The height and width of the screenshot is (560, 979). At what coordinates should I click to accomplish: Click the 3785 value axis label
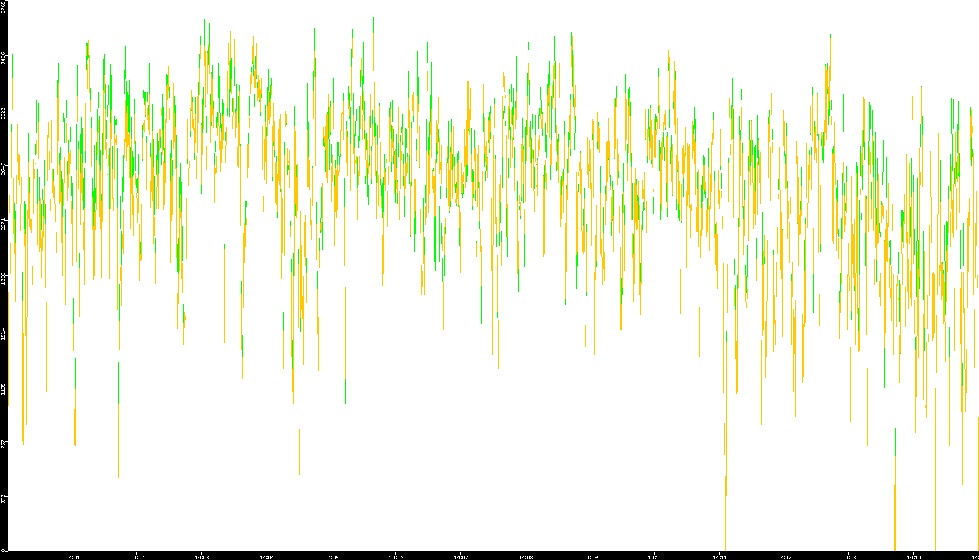tap(3, 7)
